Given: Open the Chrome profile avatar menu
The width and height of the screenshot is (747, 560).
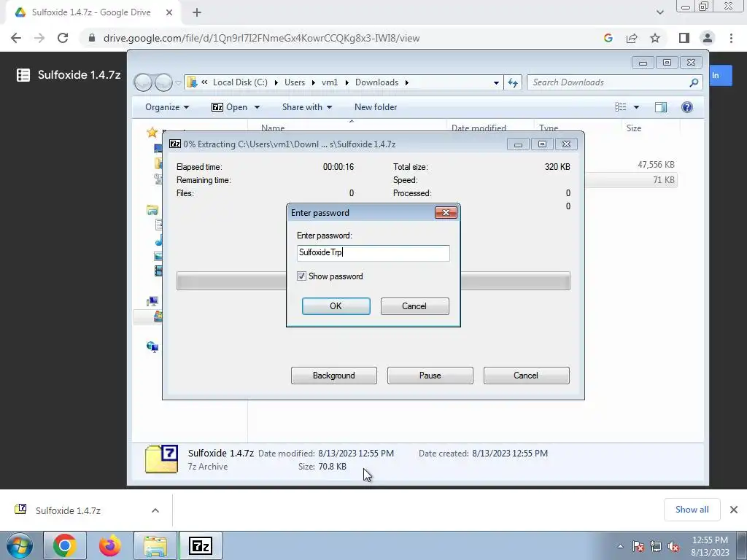Looking at the screenshot, I should [708, 38].
